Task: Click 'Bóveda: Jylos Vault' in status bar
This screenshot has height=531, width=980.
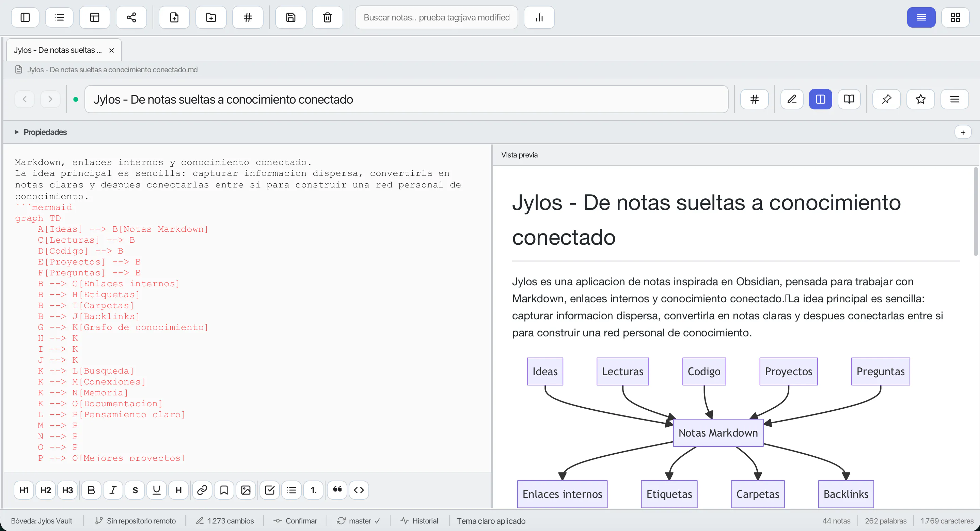Action: (42, 521)
